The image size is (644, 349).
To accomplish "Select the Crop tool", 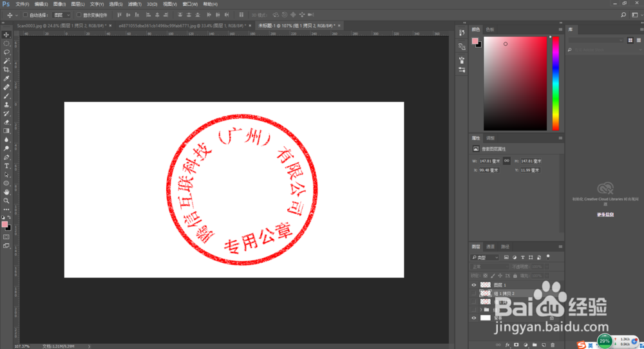I will [x=6, y=70].
